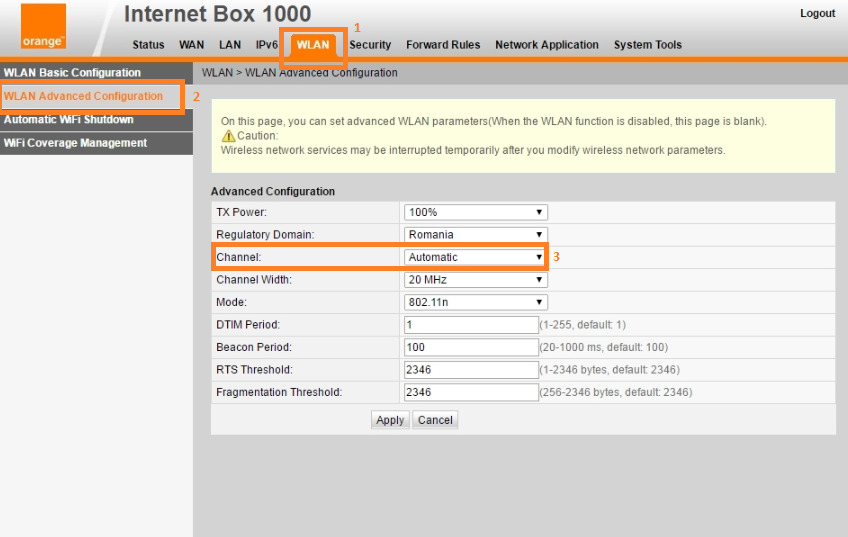
Task: Open the Mode dropdown showing 802.11n
Action: (475, 302)
